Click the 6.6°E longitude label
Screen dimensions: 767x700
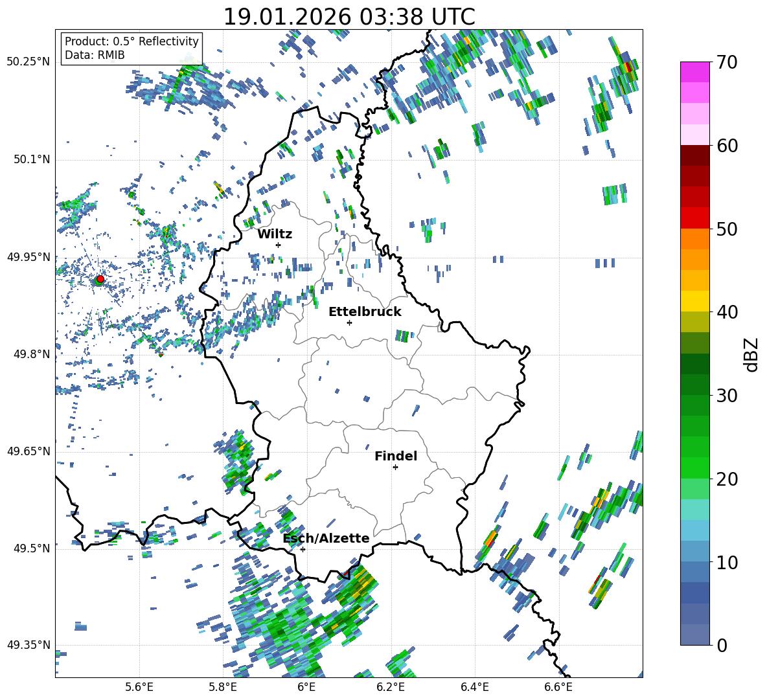[558, 687]
